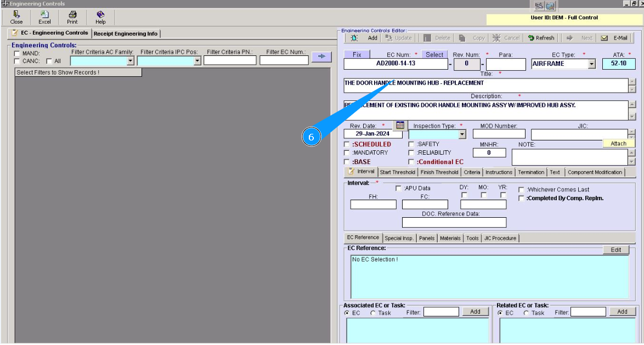Switch to EC - Engineering Controls tab
The width and height of the screenshot is (644, 345).
tap(50, 33)
